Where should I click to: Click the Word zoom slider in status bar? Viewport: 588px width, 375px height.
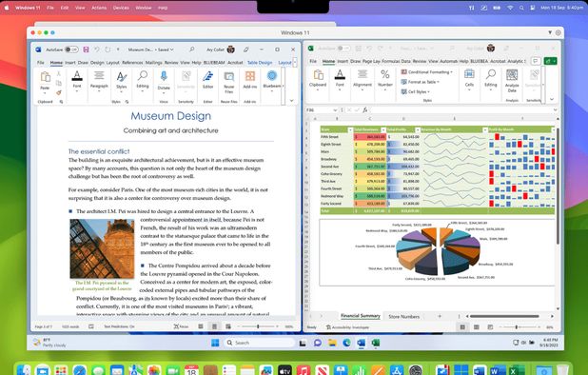point(258,326)
